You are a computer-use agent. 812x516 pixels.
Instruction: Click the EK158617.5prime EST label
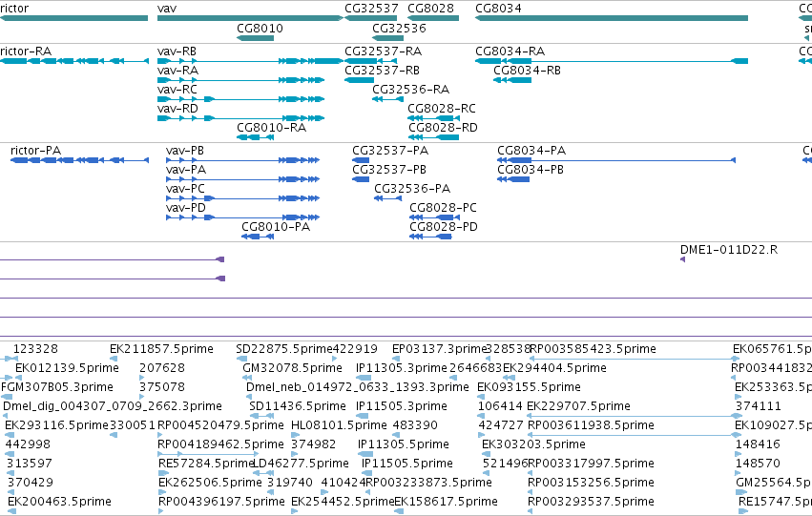click(446, 502)
